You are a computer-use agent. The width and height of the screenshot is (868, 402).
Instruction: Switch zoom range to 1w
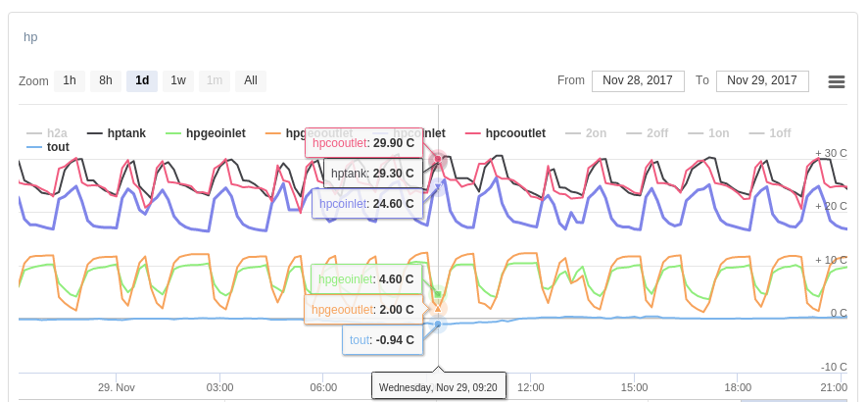tap(178, 80)
